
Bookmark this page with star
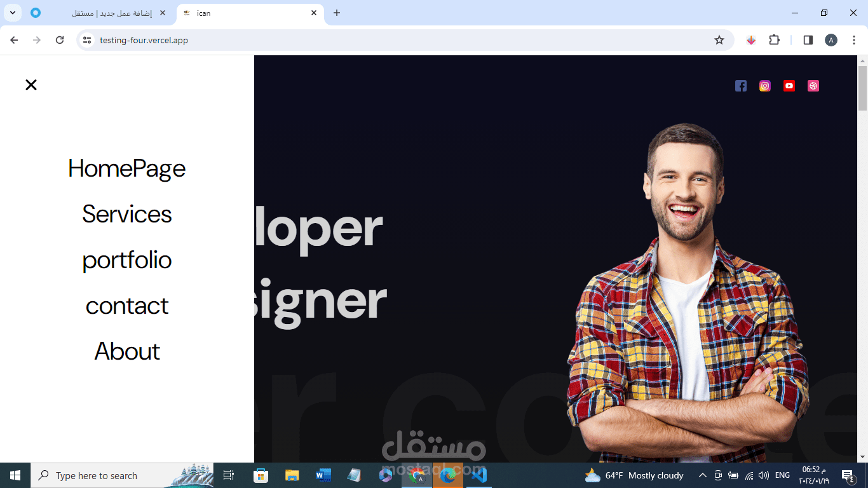[719, 40]
